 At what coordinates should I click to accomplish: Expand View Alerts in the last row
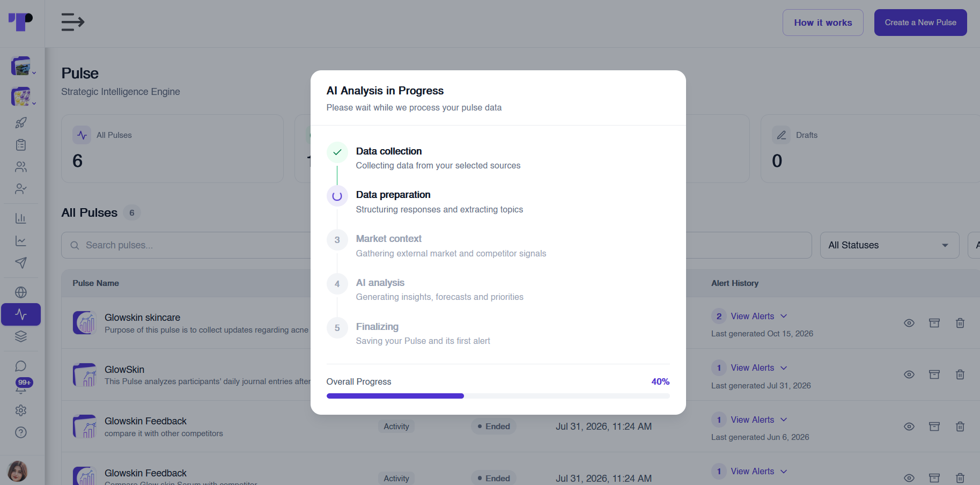pyautogui.click(x=758, y=471)
